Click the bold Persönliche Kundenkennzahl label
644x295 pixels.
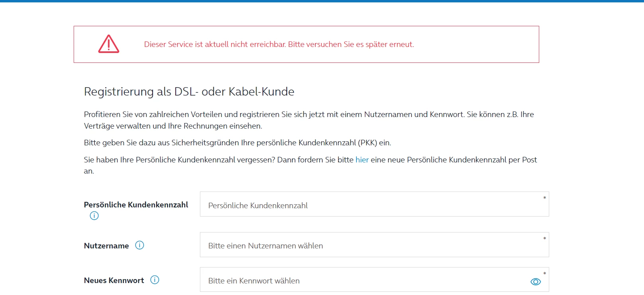point(136,205)
